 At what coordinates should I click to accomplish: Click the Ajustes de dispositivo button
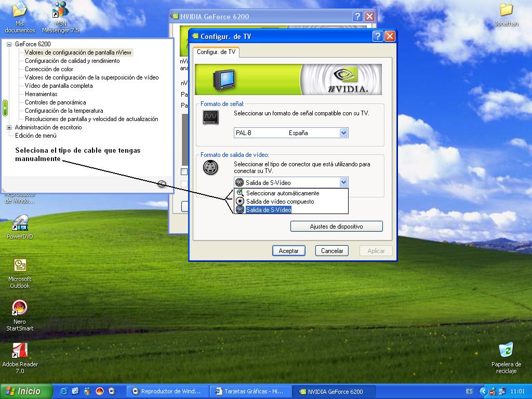[336, 227]
